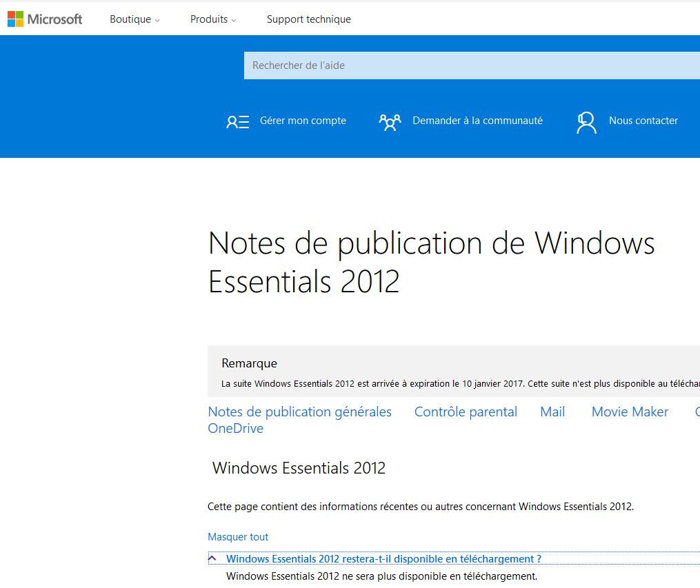Click the contact headset icon
700x588 pixels.
(586, 122)
